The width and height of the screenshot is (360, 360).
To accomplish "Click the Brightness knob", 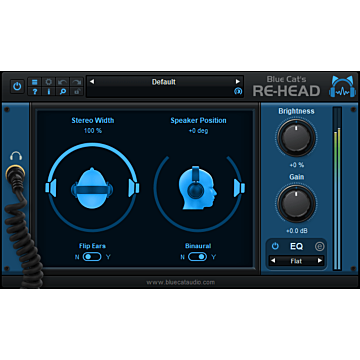I will tap(296, 137).
